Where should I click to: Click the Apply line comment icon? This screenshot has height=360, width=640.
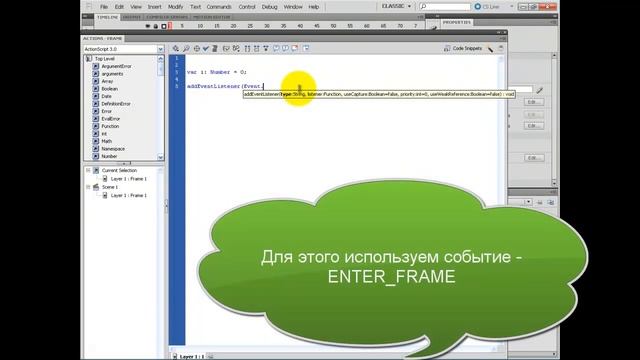pyautogui.click(x=285, y=48)
